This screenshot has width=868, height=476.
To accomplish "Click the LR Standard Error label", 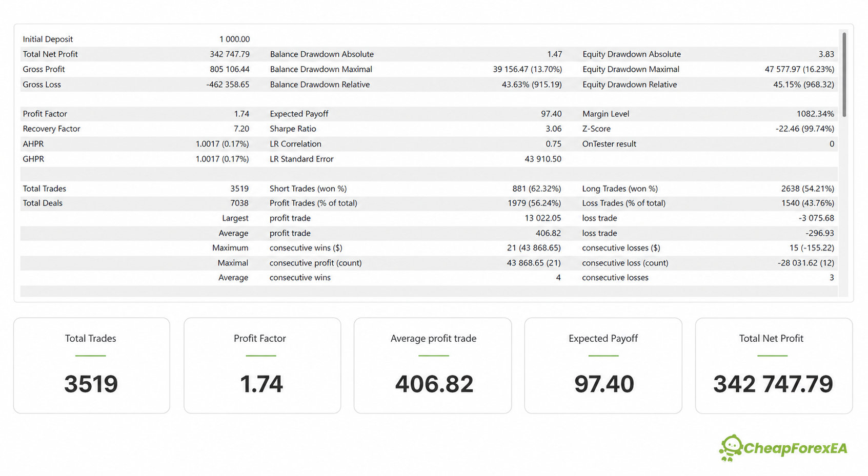I will (301, 159).
